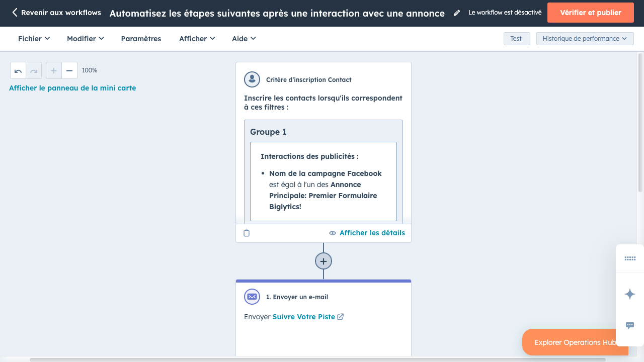Image resolution: width=644 pixels, height=362 pixels.
Task: Click the redo arrow icon
Action: 34,71
